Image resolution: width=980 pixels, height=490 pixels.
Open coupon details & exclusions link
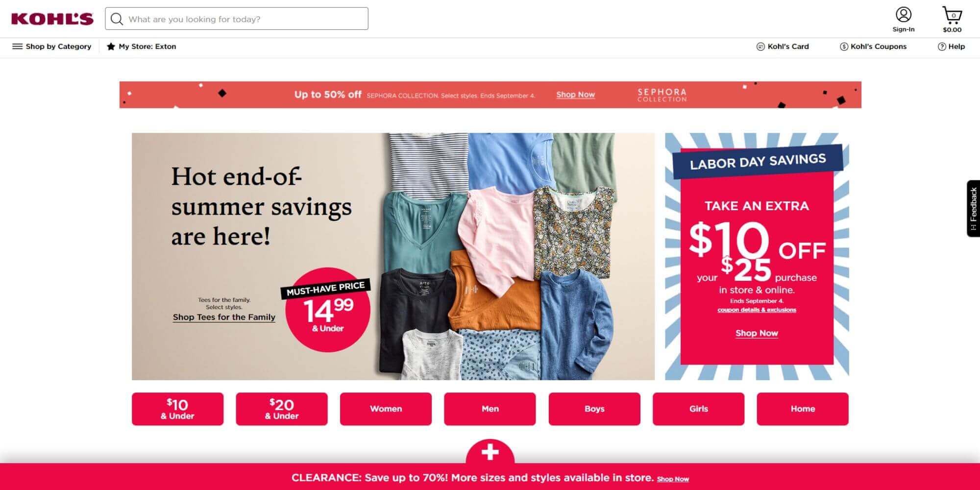pyautogui.click(x=757, y=310)
